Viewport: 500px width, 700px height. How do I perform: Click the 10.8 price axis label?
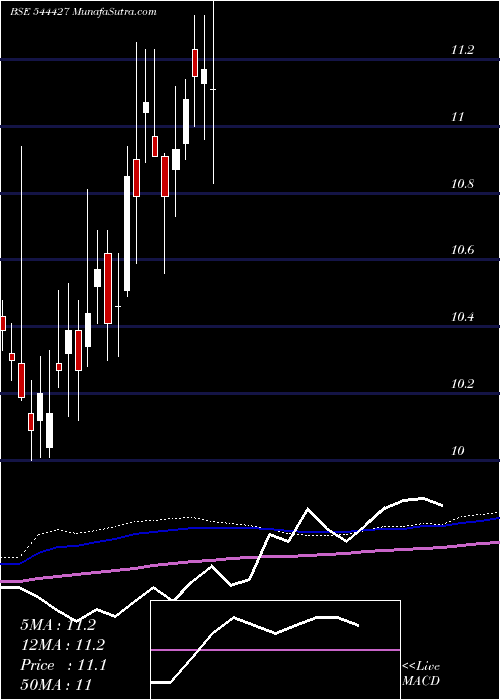462,184
